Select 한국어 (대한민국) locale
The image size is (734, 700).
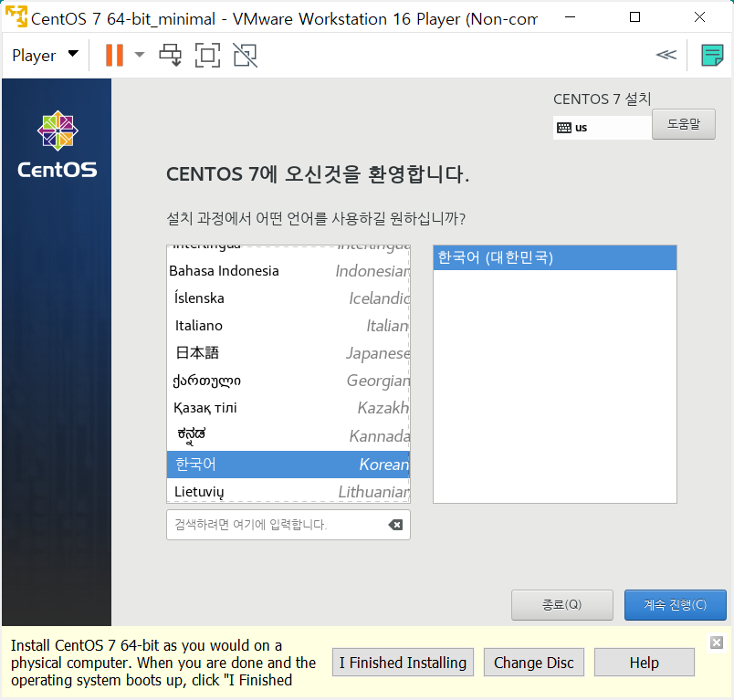(x=555, y=257)
